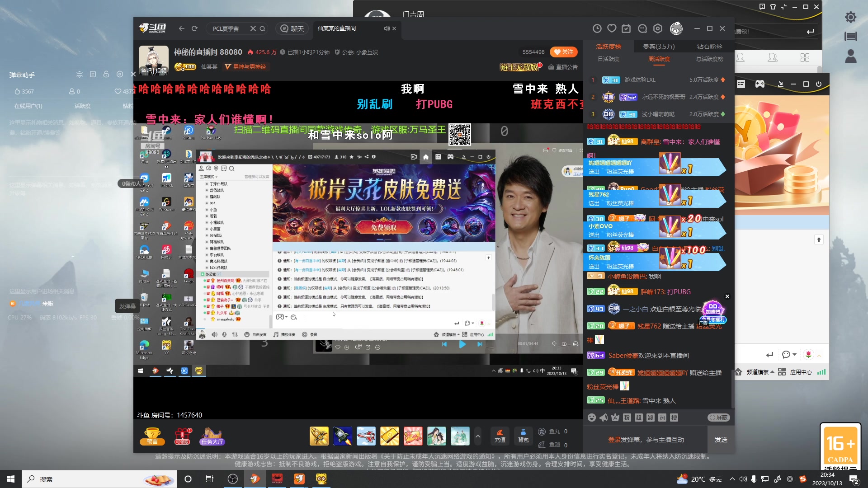
Task: Select the 日活跃度 sub-tab
Action: (609, 59)
